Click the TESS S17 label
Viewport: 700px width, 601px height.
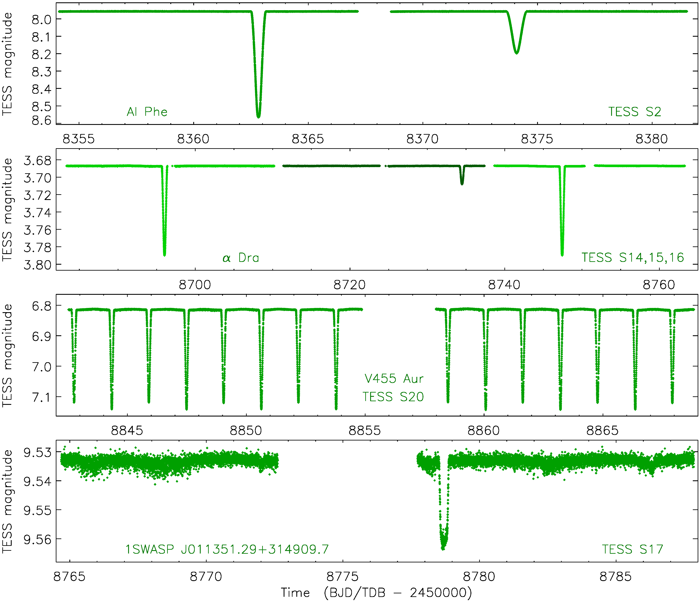click(632, 549)
